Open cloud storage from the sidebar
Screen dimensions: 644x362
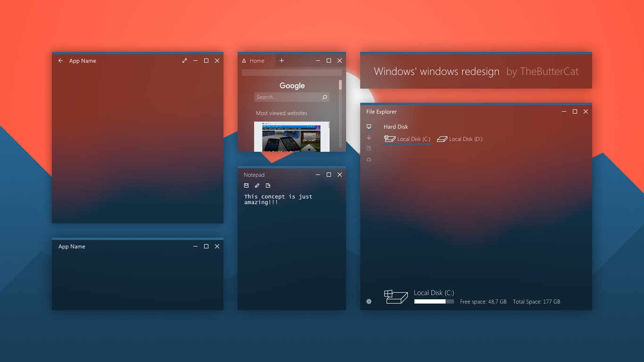coord(369,159)
